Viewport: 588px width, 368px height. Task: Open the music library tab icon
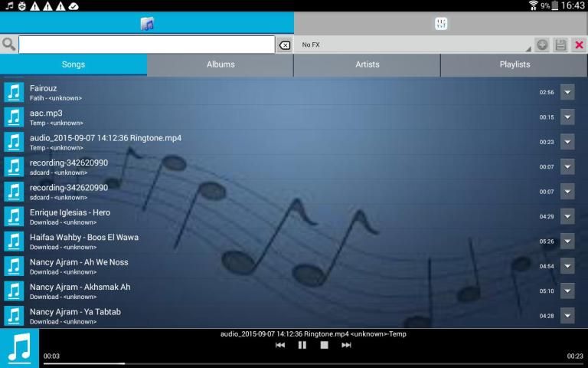click(147, 24)
